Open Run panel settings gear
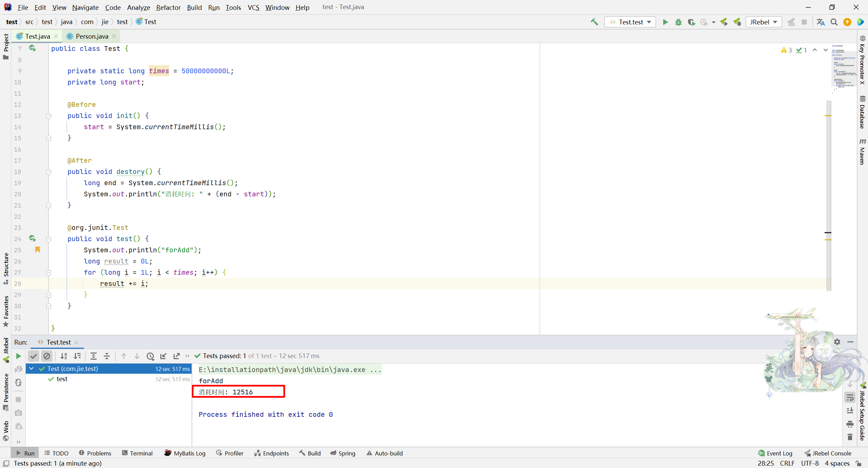 [x=837, y=342]
